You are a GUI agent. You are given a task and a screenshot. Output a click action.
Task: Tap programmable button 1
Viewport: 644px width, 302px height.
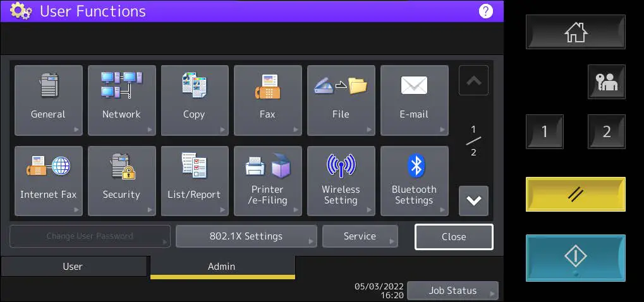545,131
